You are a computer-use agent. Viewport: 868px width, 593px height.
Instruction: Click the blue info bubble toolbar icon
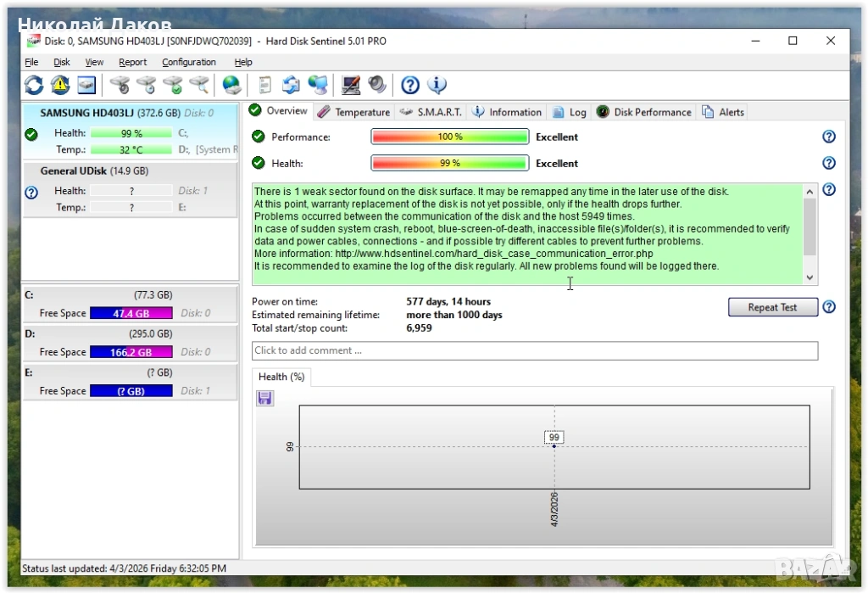tap(437, 85)
